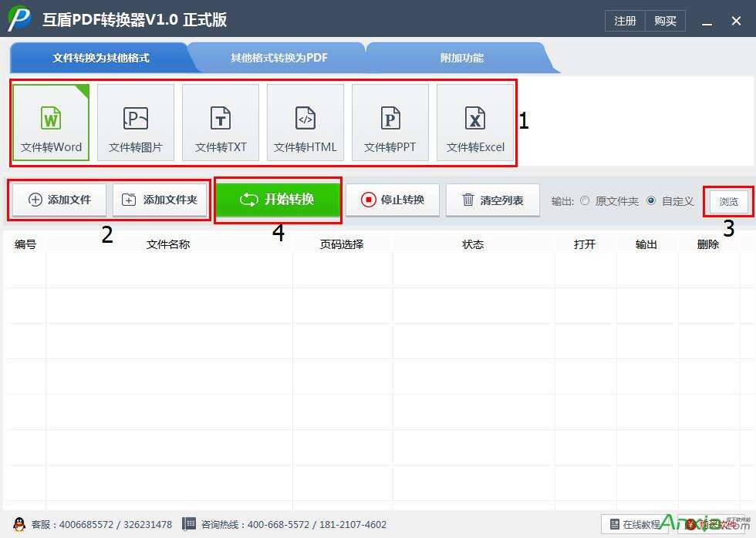Viewport: 756px width, 538px height.
Task: Open the 注册 registration link
Action: point(625,21)
